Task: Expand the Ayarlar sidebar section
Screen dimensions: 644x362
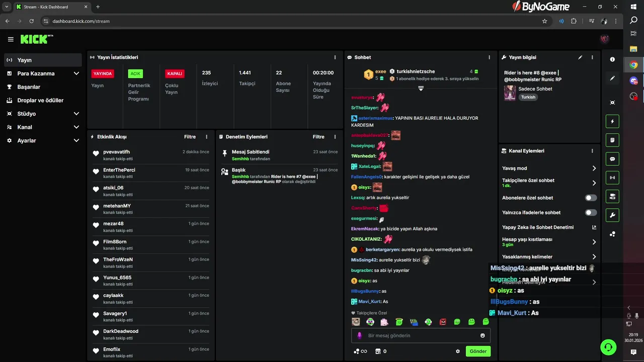Action: 76,141
